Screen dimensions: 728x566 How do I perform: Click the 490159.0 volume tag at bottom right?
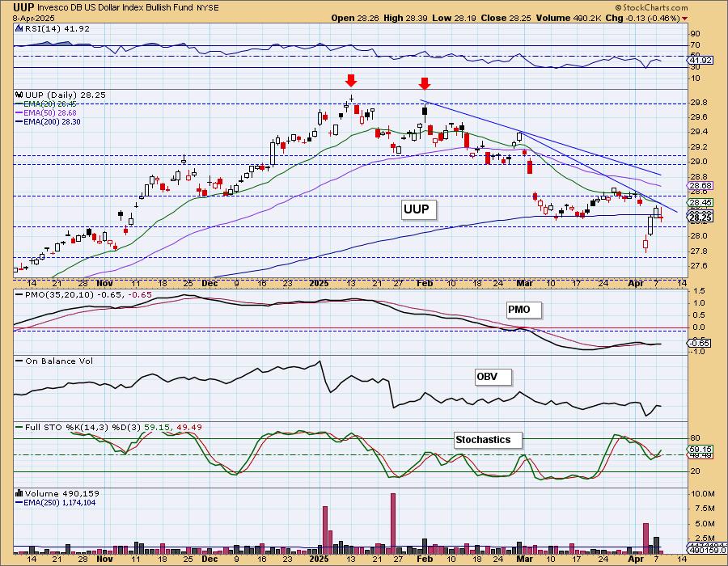pyautogui.click(x=708, y=550)
